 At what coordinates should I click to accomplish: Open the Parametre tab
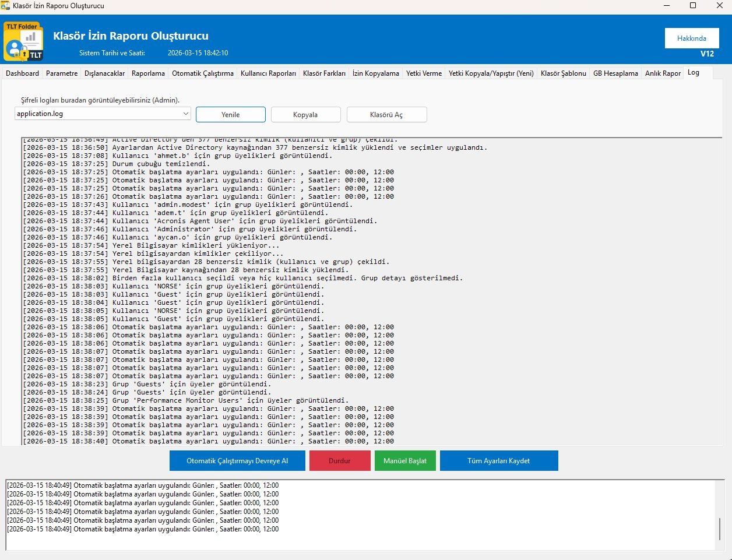62,73
